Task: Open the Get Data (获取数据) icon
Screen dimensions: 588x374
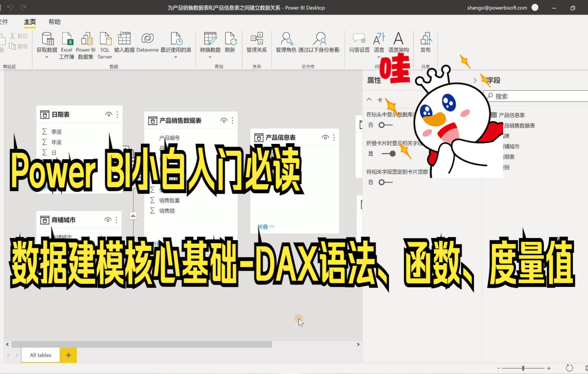Action: tap(47, 39)
